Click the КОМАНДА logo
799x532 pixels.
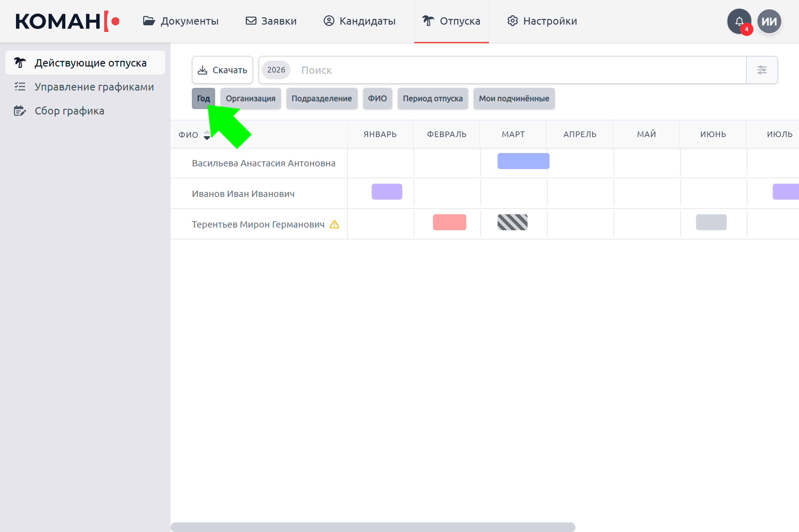67,21
